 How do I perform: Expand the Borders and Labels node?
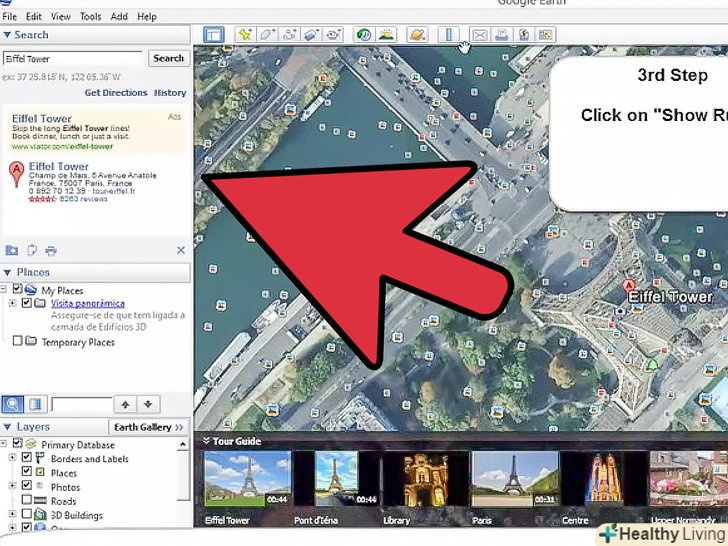click(13, 458)
